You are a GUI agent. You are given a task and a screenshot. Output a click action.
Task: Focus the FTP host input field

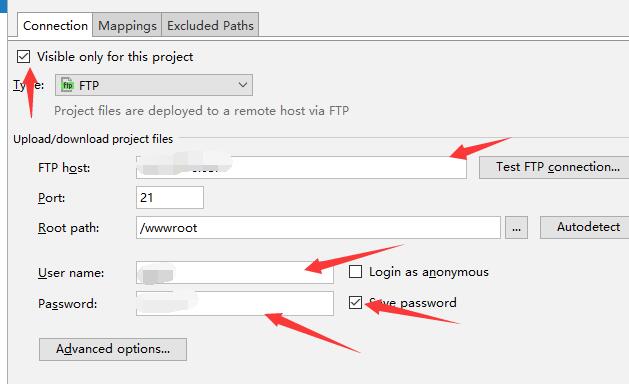(x=301, y=167)
